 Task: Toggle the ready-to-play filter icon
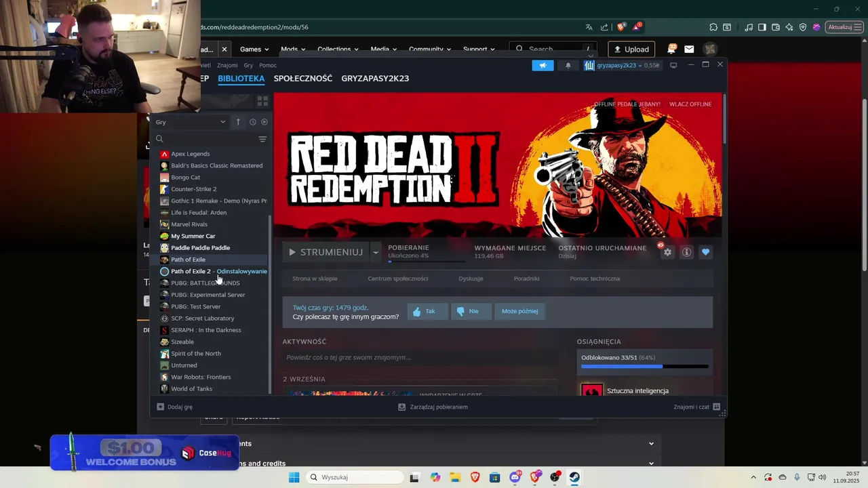[x=264, y=122]
